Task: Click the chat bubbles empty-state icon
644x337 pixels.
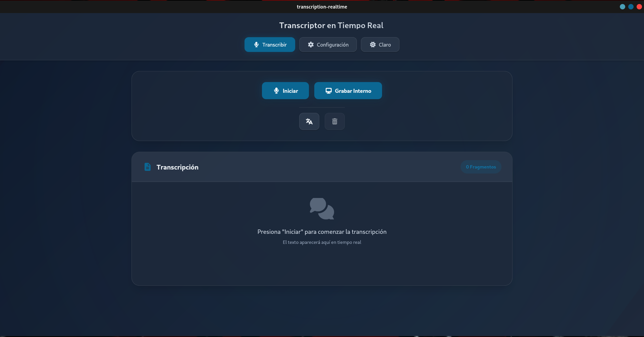Action: [x=322, y=208]
